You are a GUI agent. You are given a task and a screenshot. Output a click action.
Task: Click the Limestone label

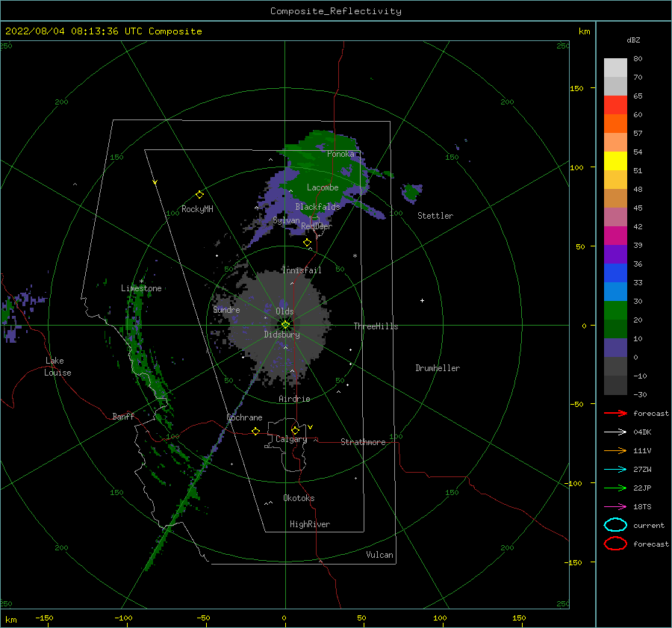point(141,288)
